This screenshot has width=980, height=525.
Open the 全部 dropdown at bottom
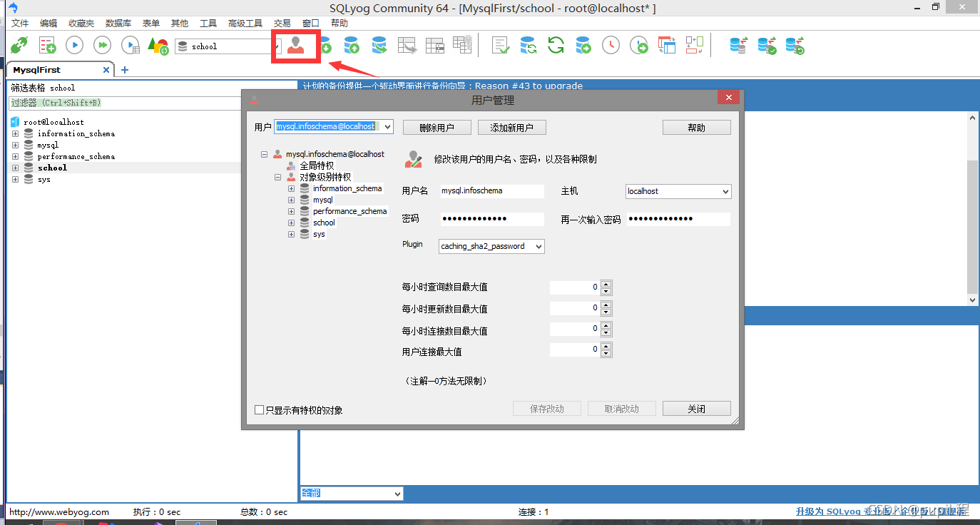tap(397, 494)
